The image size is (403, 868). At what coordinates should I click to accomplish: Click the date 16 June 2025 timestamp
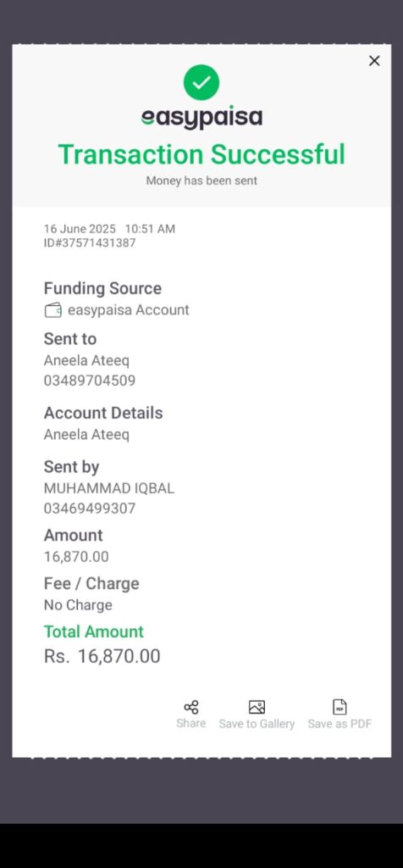click(80, 229)
